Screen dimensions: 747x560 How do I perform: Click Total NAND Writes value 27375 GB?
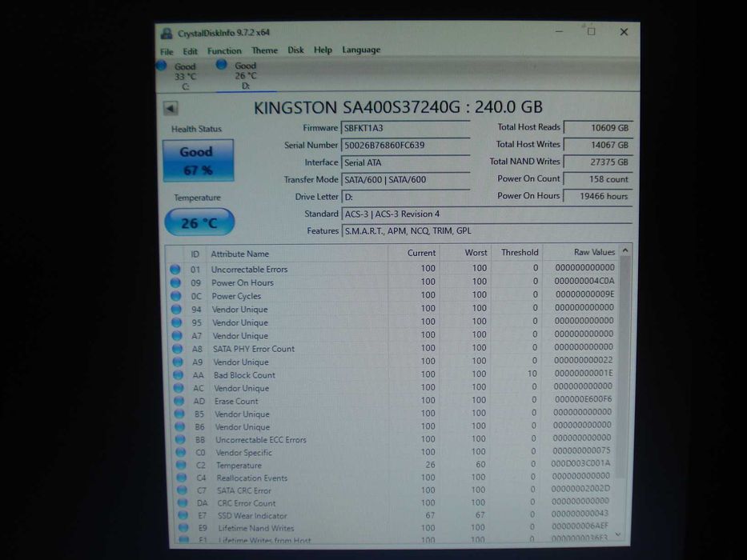pyautogui.click(x=598, y=162)
